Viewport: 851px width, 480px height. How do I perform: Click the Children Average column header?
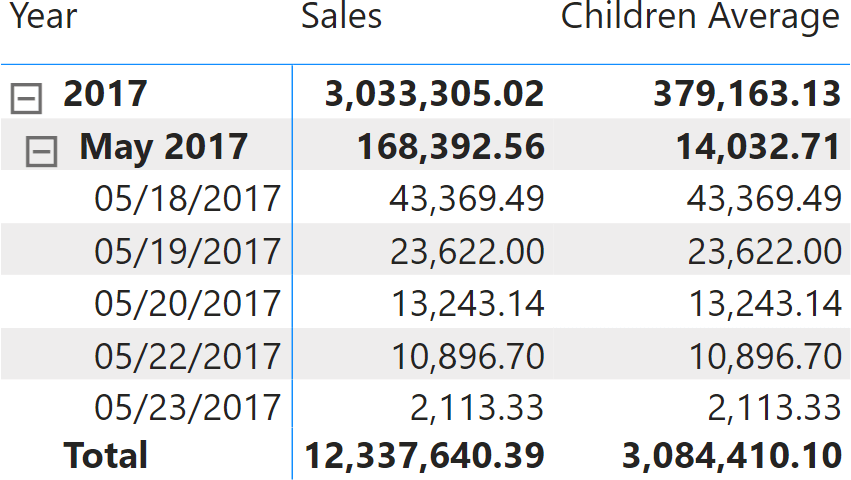pos(700,17)
